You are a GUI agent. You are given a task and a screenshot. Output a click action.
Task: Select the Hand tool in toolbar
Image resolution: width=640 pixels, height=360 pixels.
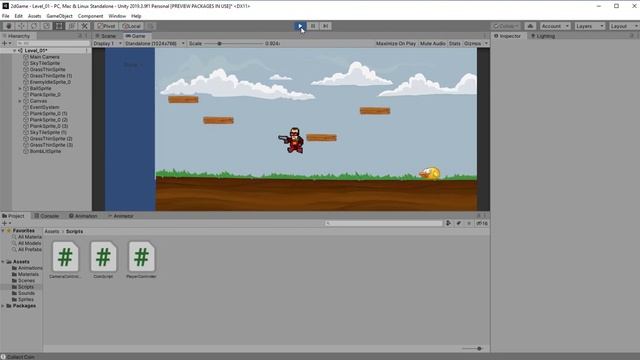click(8, 26)
